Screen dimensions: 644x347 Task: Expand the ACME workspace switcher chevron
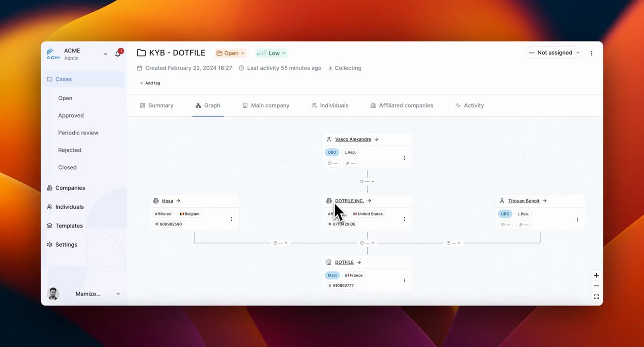[106, 54]
